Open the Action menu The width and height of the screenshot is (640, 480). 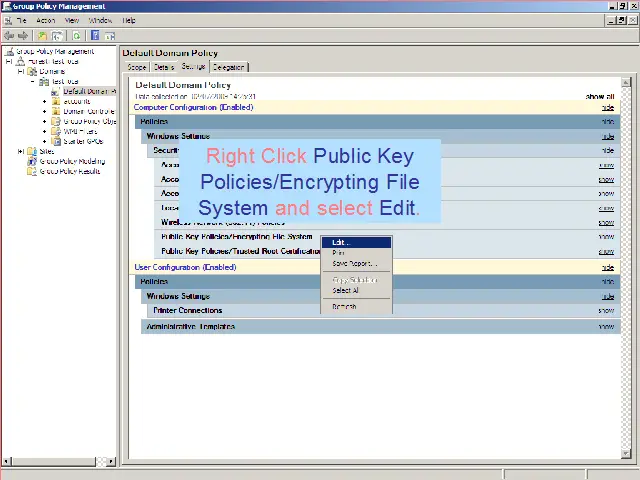pyautogui.click(x=46, y=20)
